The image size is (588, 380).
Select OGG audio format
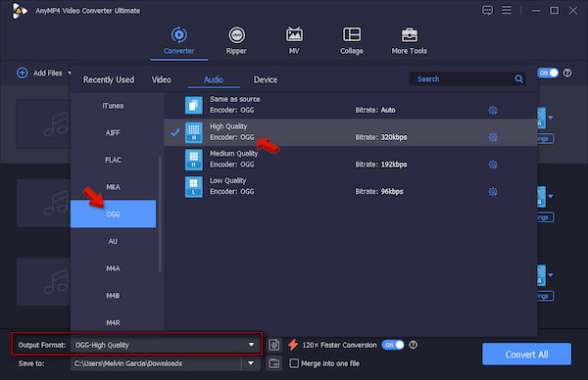coord(113,214)
